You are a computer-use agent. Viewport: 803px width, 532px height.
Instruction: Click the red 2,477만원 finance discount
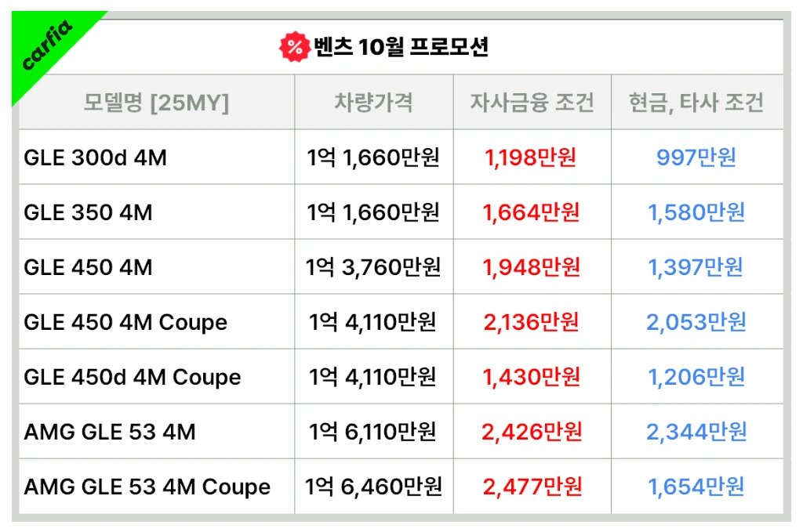[x=532, y=487]
